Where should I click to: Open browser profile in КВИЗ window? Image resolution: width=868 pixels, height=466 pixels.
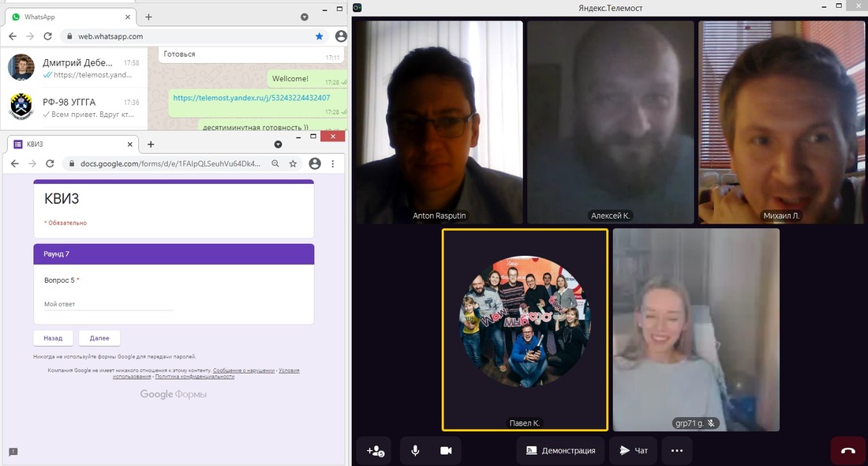[315, 163]
